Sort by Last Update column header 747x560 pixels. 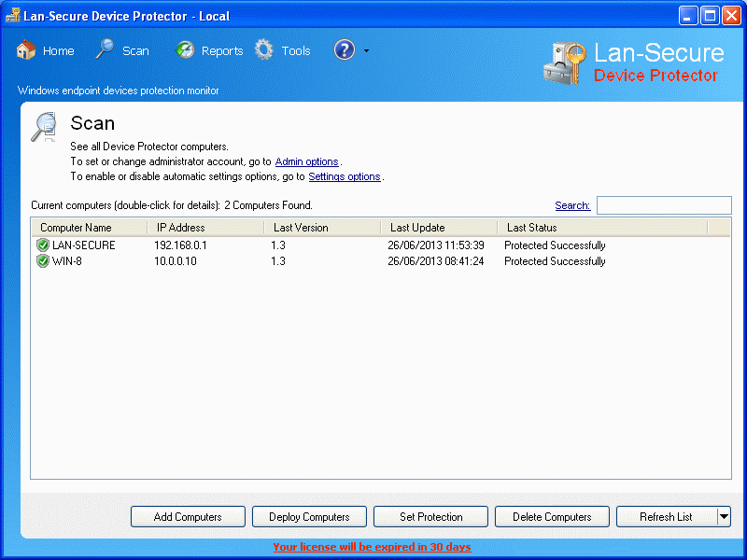(x=439, y=228)
